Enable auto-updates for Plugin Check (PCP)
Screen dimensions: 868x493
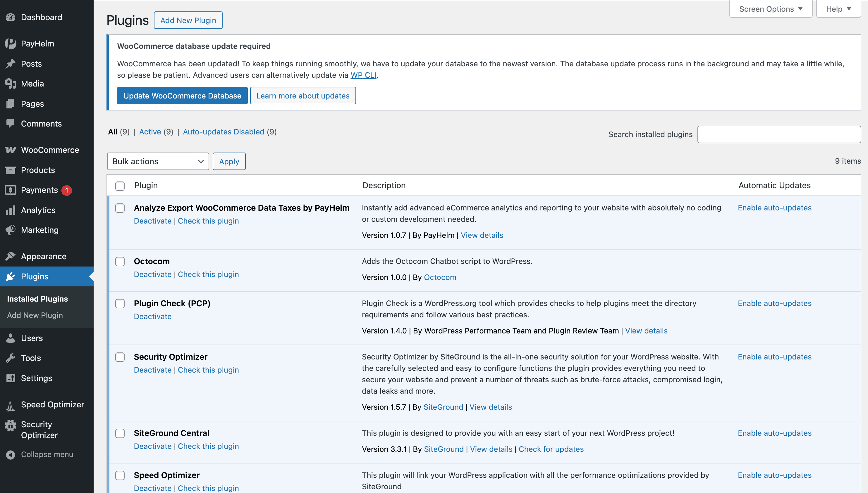click(774, 303)
